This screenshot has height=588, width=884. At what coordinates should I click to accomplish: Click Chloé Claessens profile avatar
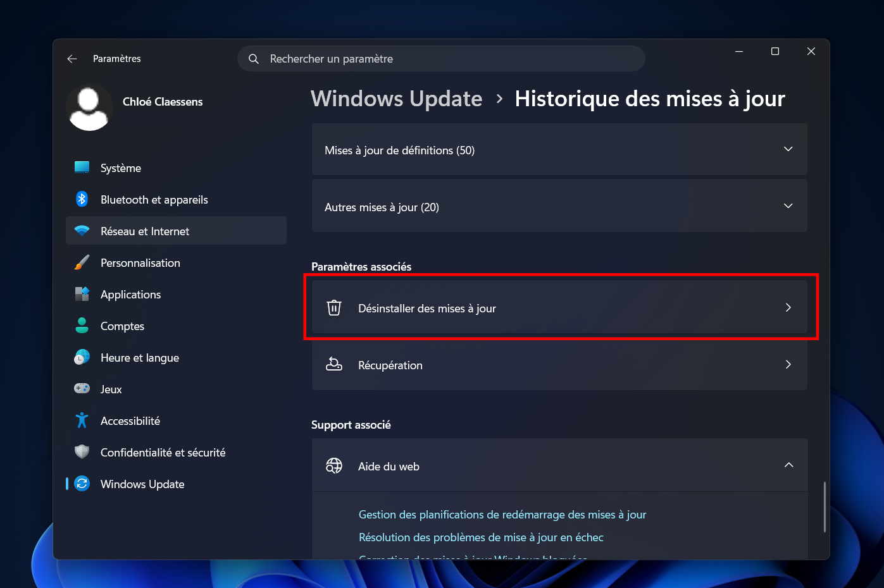coord(89,107)
